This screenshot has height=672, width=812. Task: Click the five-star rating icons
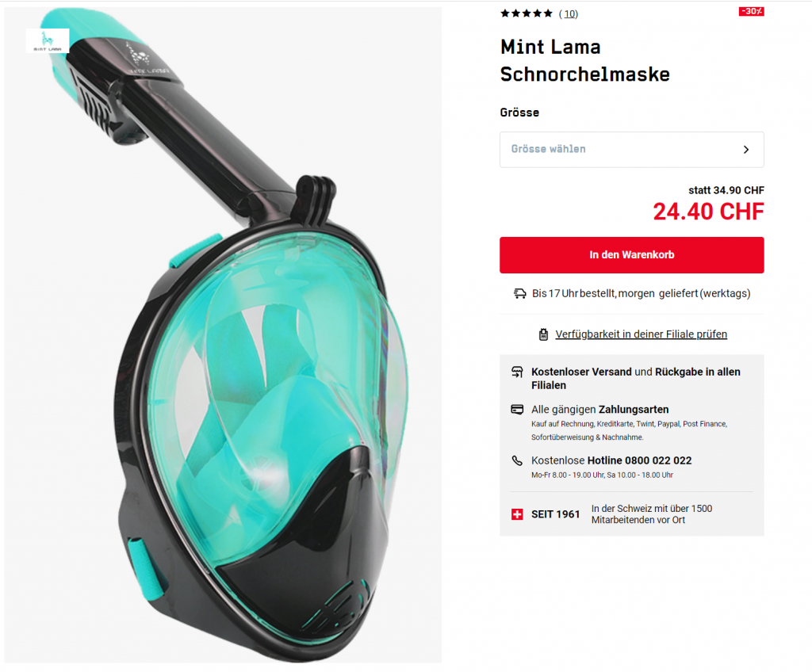coord(527,13)
